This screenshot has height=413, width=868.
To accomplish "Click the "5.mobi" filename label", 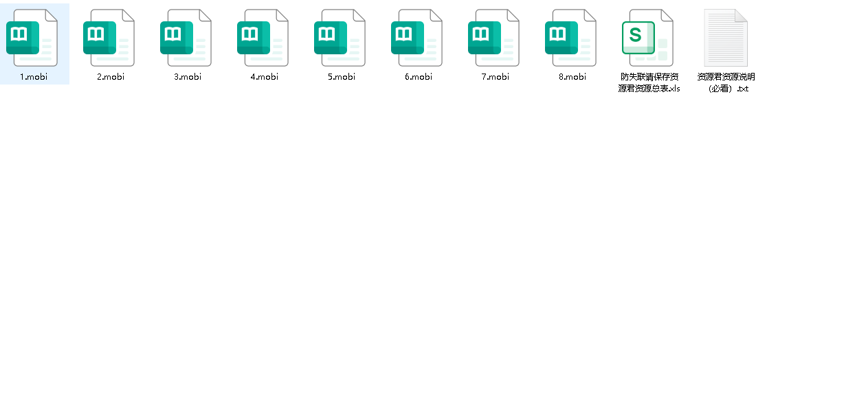I will pyautogui.click(x=342, y=77).
